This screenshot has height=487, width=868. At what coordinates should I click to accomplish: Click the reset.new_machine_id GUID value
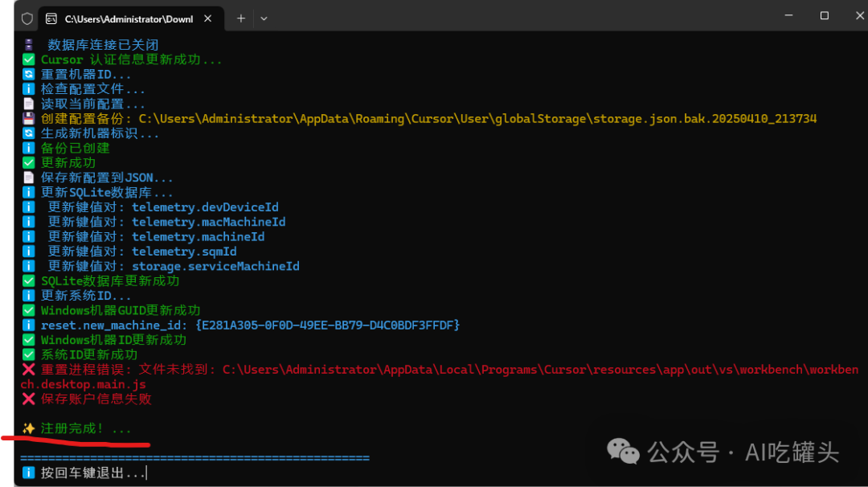(x=328, y=325)
